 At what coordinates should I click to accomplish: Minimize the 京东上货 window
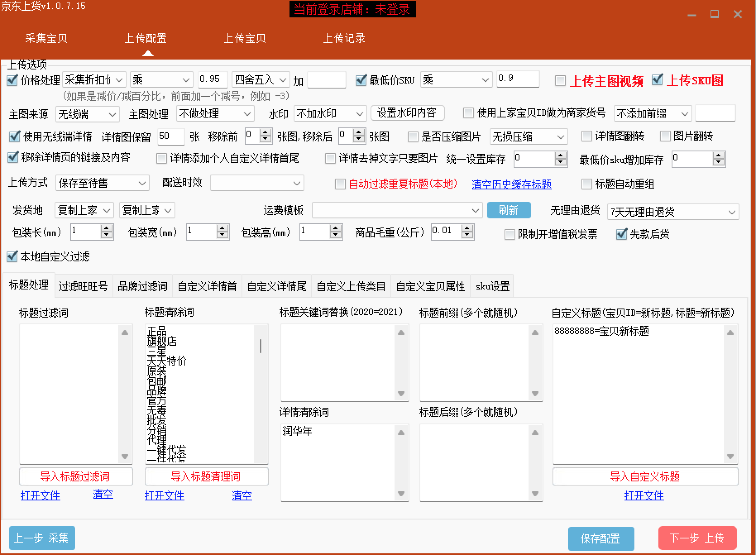pos(692,15)
